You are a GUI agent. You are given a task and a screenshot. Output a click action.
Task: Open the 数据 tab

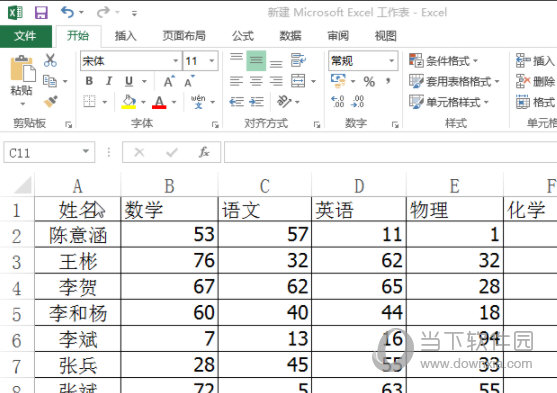pyautogui.click(x=290, y=36)
